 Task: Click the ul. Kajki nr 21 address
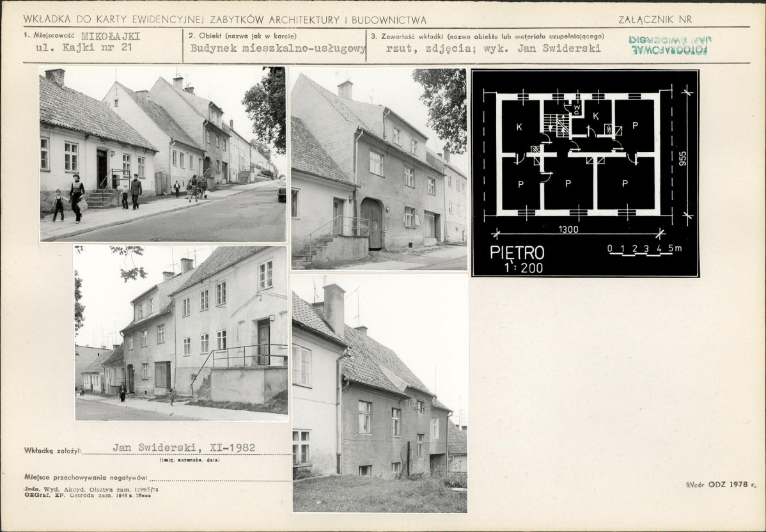[84, 48]
